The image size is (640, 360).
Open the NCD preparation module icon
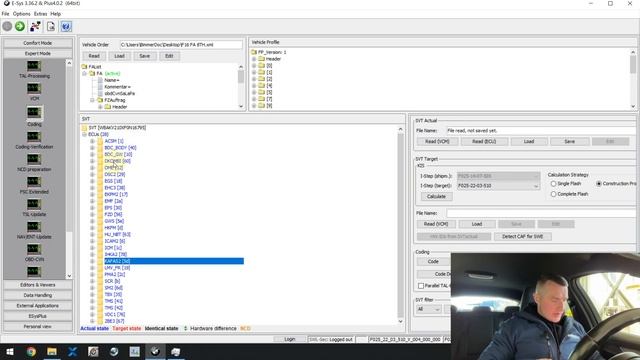(34, 159)
